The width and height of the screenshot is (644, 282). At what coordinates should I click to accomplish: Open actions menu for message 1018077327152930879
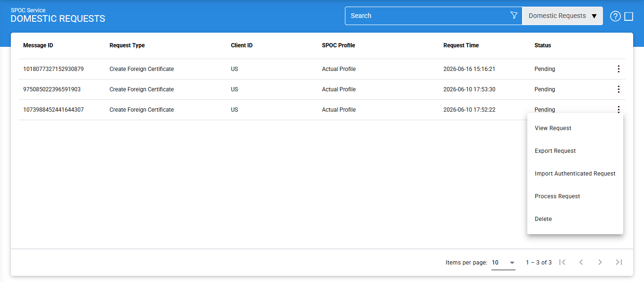pos(618,69)
